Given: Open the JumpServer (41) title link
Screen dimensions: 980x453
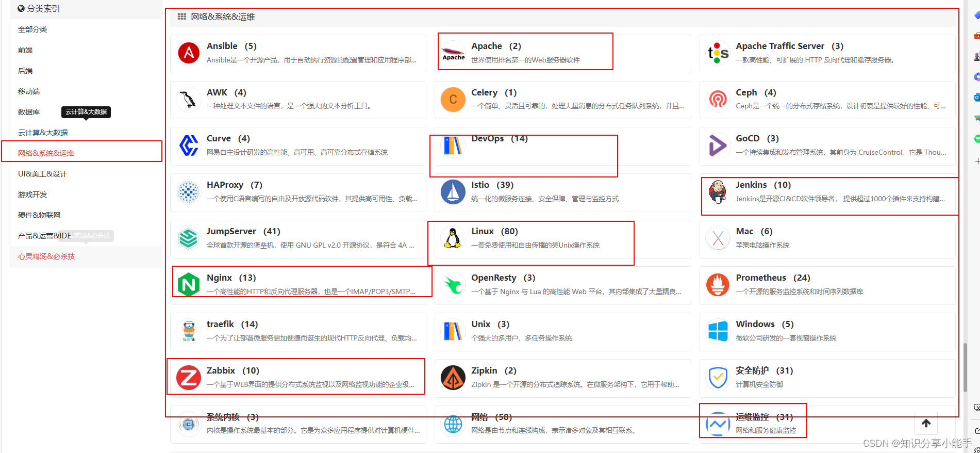Looking at the screenshot, I should pos(243,231).
